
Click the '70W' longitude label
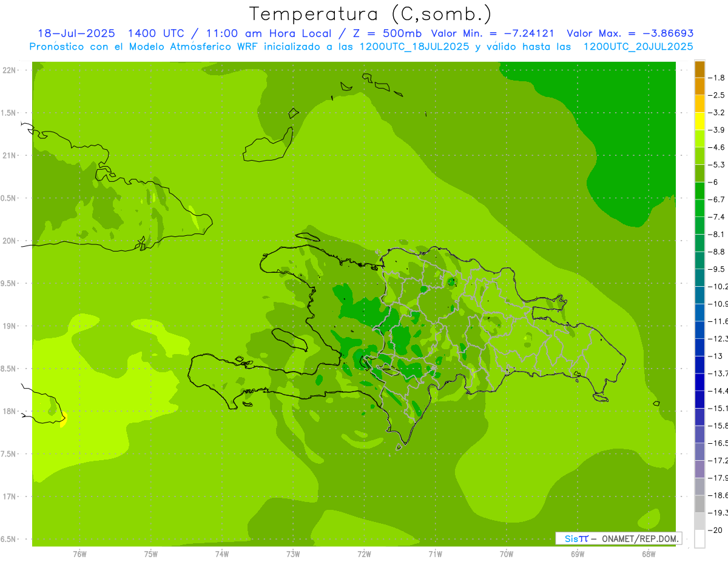click(507, 554)
